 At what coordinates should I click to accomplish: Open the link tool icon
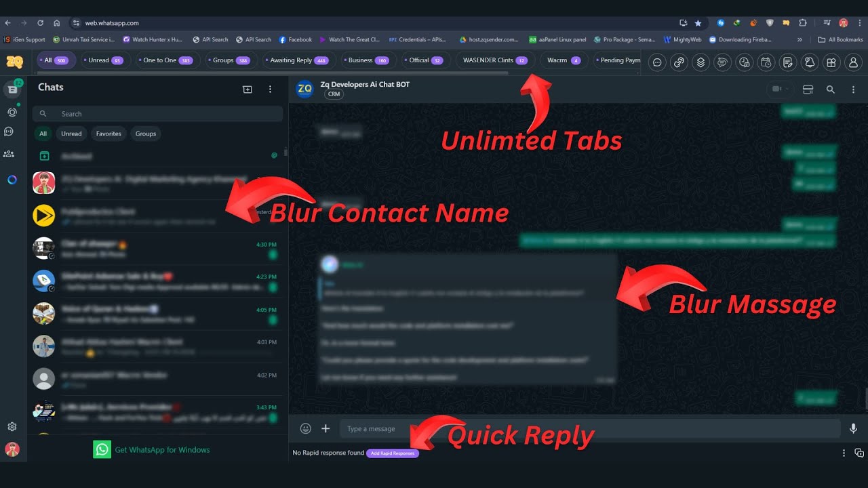coord(679,62)
